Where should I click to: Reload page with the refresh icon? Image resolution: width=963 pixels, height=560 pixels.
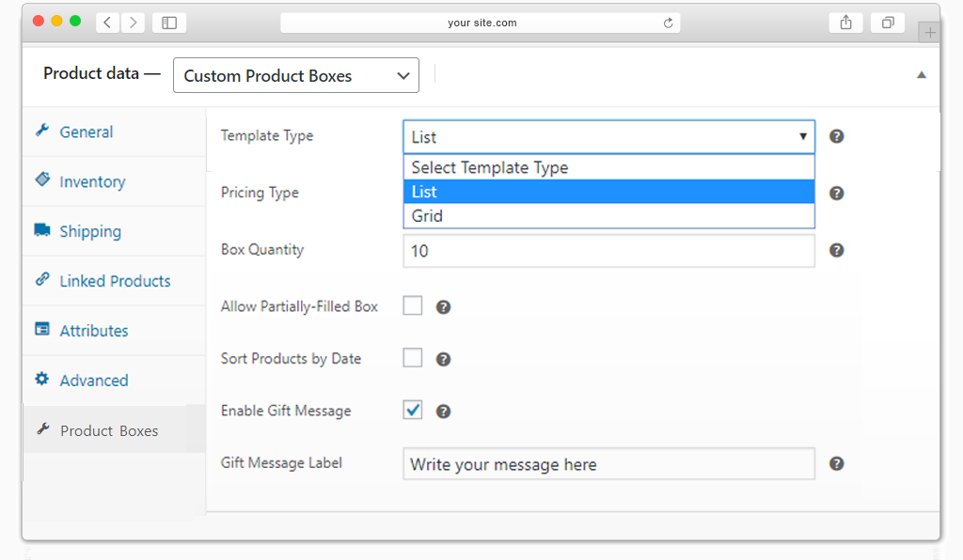(x=669, y=23)
